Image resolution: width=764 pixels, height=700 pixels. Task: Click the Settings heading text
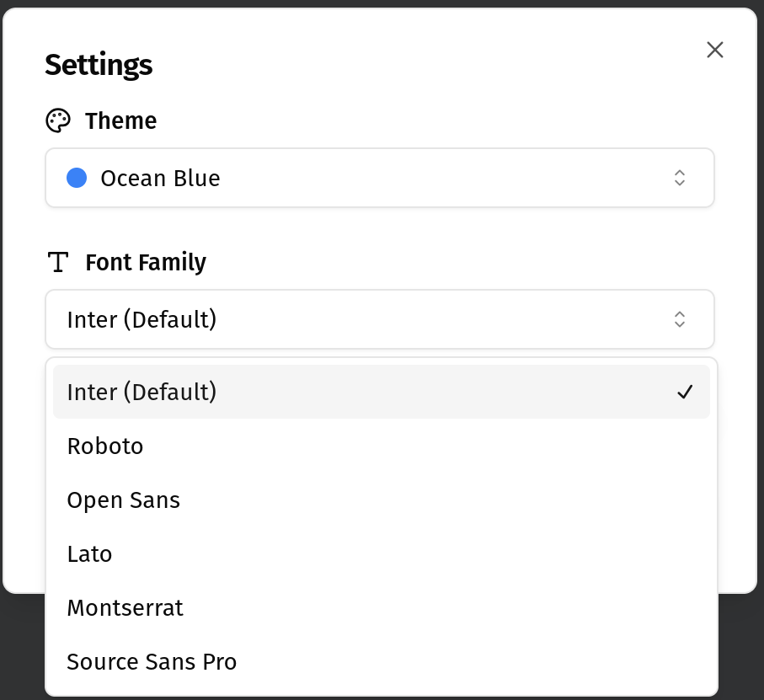(99, 65)
